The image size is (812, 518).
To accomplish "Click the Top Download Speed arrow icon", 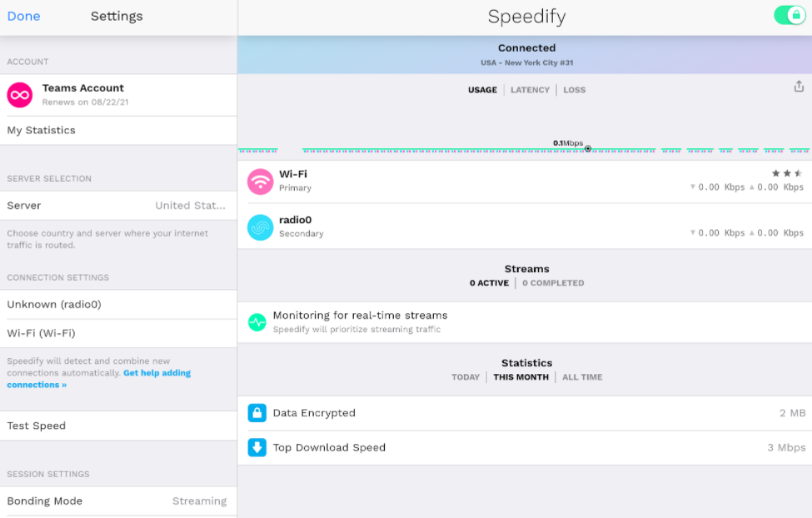I will pyautogui.click(x=257, y=447).
